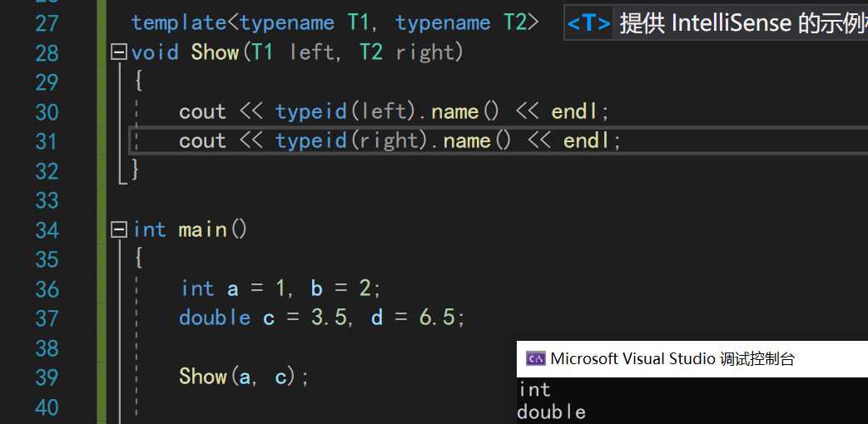Click the Show call on line 39

tap(202, 377)
